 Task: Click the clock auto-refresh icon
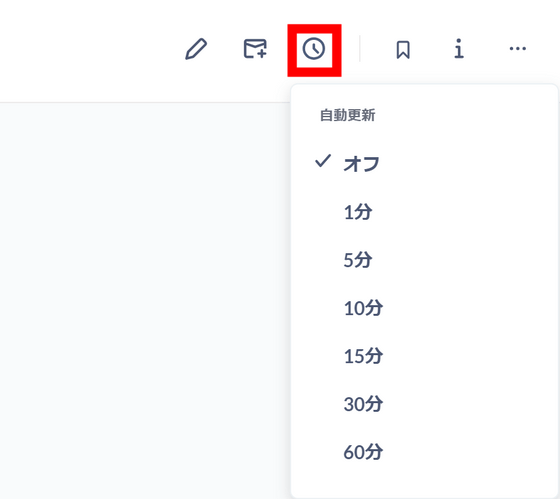click(314, 49)
